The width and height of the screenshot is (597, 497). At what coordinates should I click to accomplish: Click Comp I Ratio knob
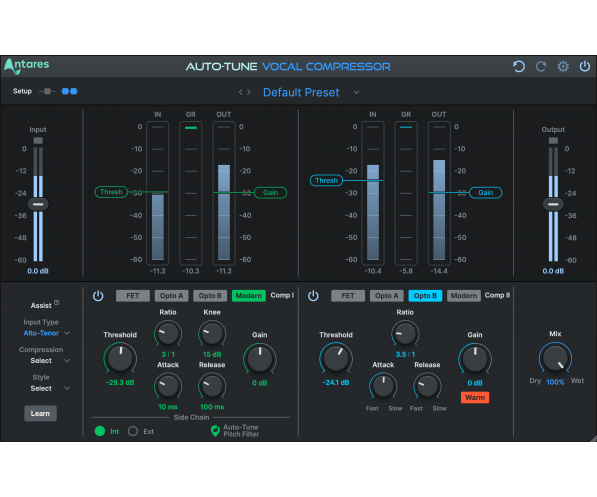168,334
